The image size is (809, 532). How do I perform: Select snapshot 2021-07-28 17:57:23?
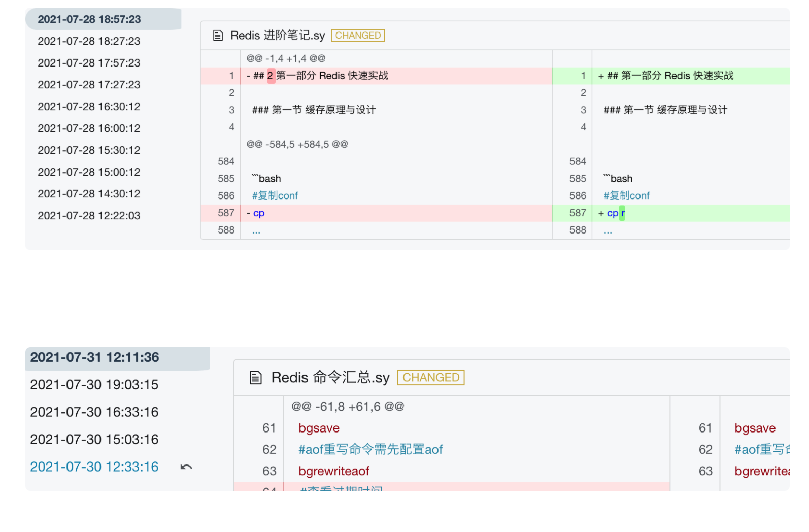point(89,63)
